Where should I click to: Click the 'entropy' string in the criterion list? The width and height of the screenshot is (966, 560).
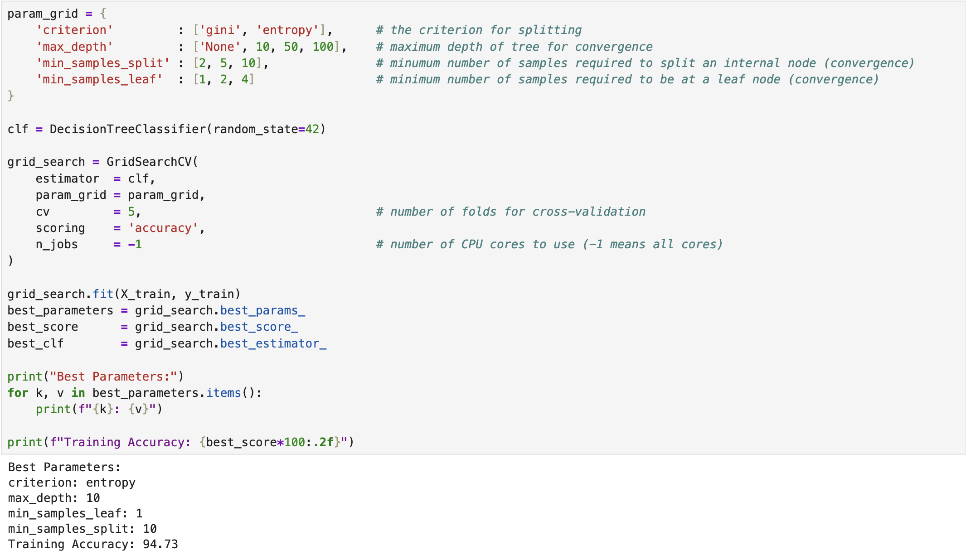coord(287,30)
